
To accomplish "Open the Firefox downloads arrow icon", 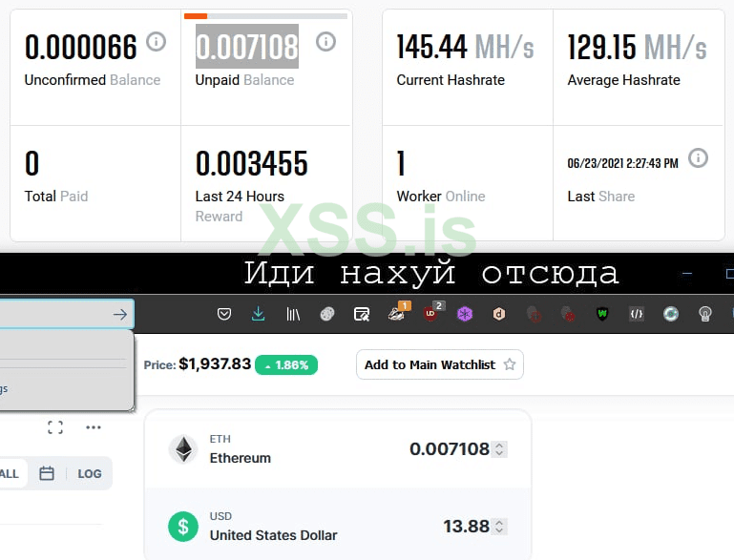I will [x=258, y=314].
